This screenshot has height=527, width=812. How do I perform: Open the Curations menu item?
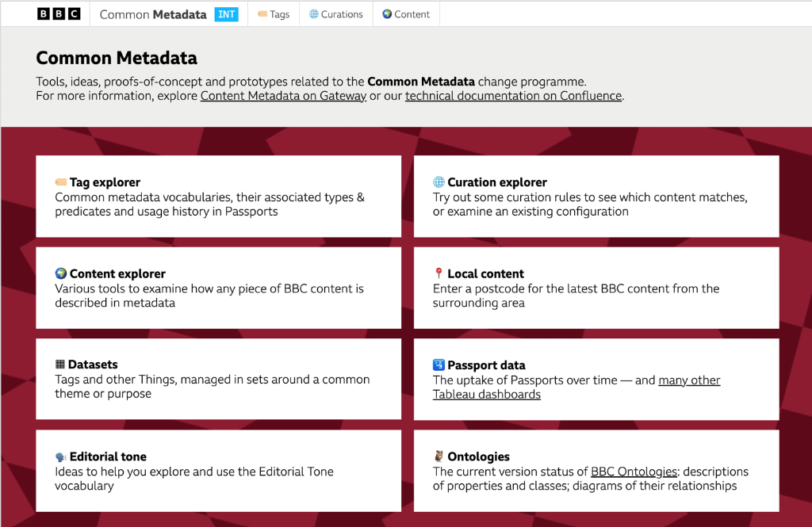(336, 14)
